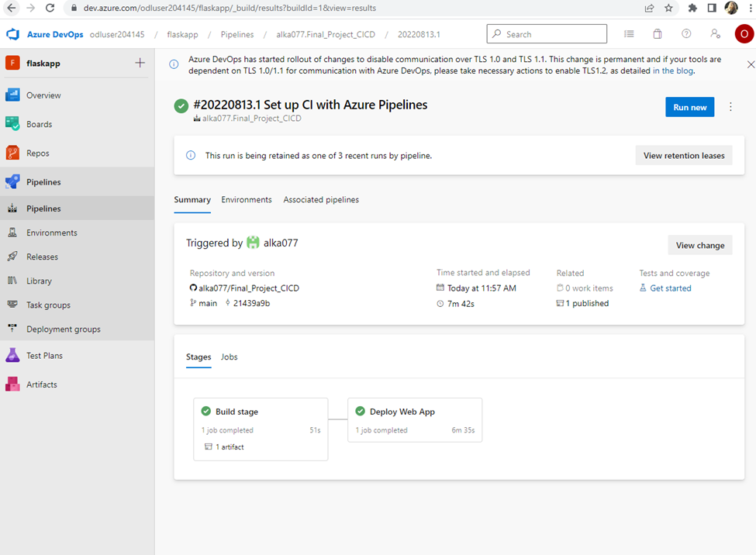Open the work items list icon in the header
Screen dimensions: 756x555
pyautogui.click(x=629, y=34)
